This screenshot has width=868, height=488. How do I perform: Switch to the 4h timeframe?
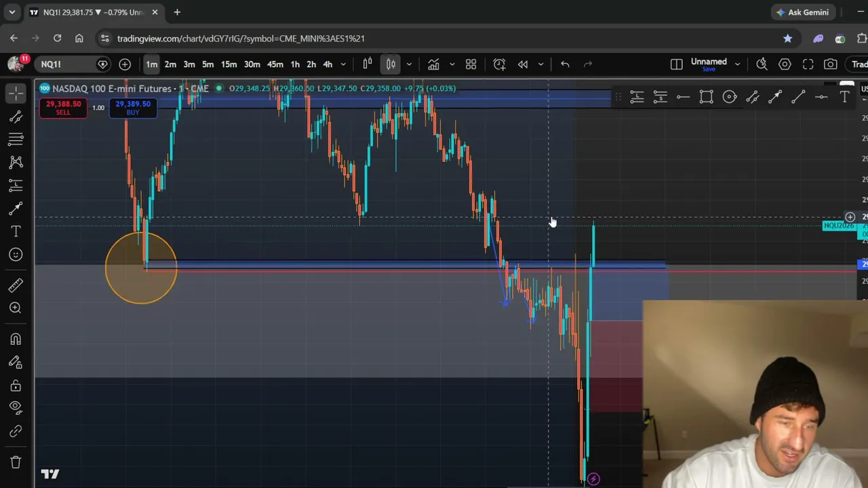pyautogui.click(x=328, y=64)
